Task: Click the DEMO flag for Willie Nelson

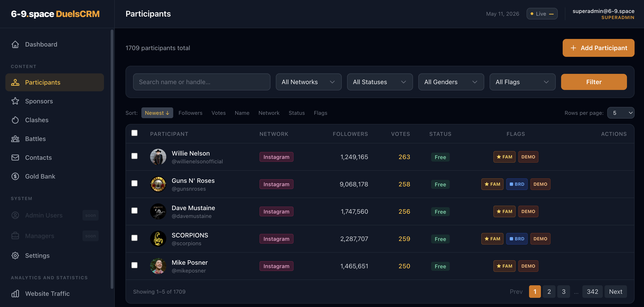Action: [528, 157]
